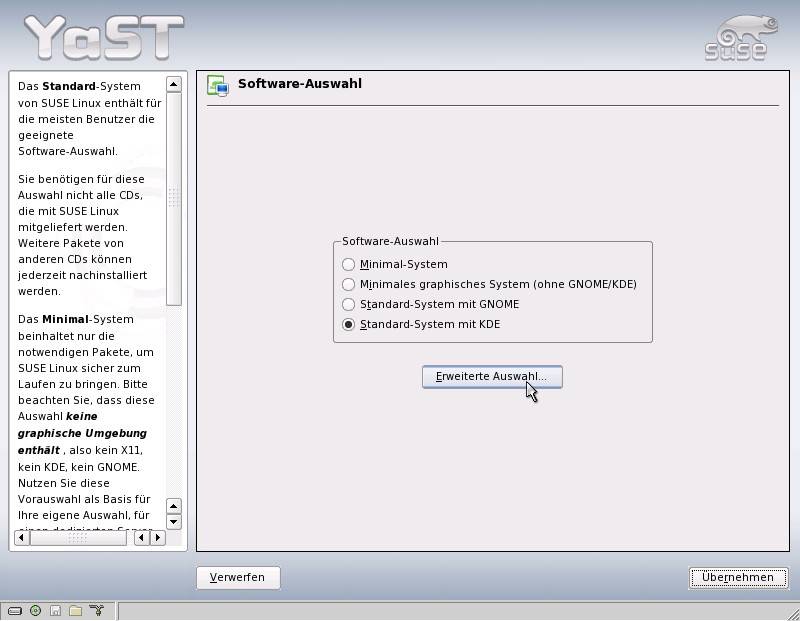Choose Minimales graphisches System (ohne GNOME/KDE)
Viewport: 800px width, 621px height.
click(x=348, y=285)
